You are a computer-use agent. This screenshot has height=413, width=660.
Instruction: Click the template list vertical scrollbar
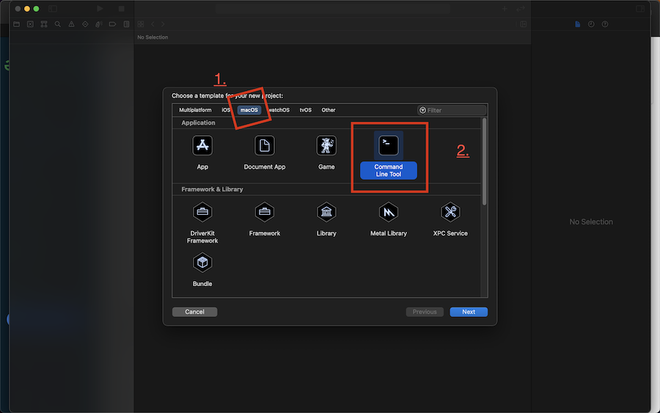[484, 162]
